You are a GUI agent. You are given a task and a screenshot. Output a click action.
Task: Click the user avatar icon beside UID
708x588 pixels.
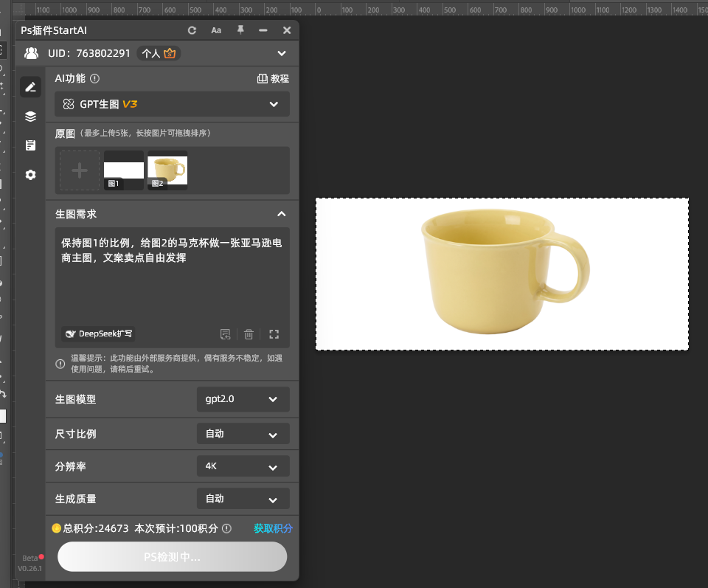point(31,53)
